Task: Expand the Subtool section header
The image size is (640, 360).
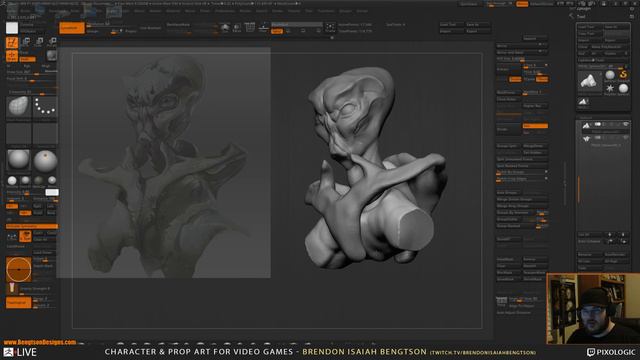Action: [586, 118]
